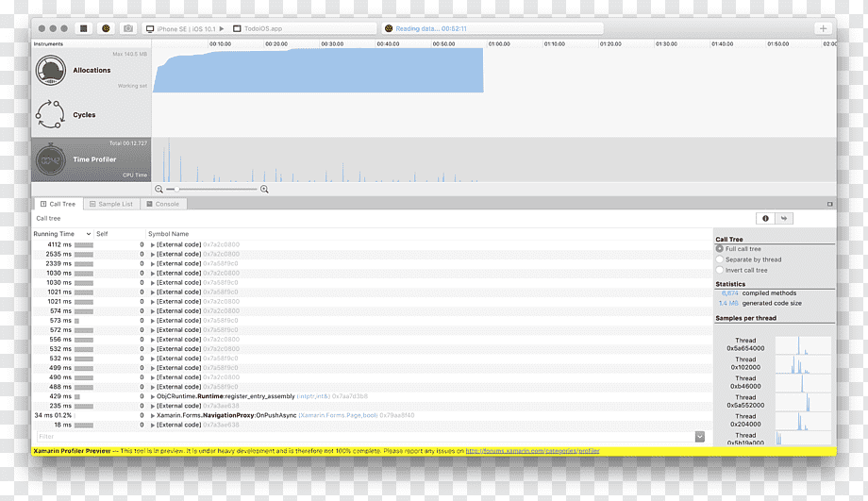Screen dimensions: 868x501
Task: Zoom out the timeline with the minus magnifier
Action: click(x=159, y=190)
